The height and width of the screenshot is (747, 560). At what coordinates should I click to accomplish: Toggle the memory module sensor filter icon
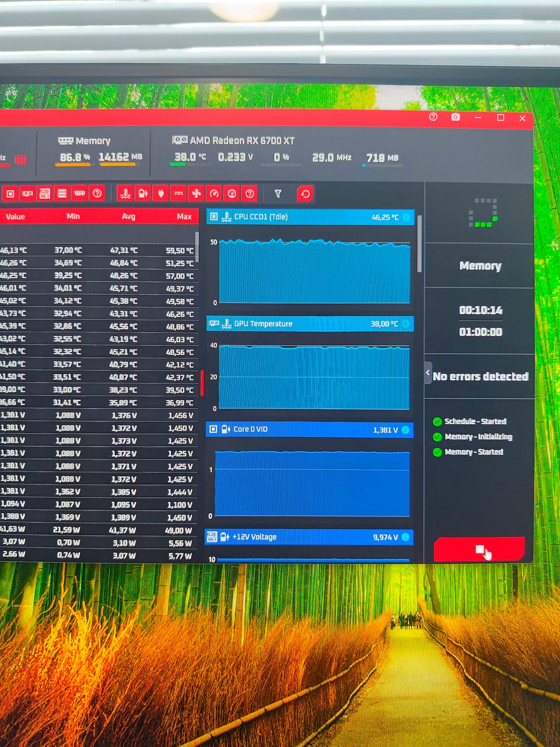[x=79, y=193]
